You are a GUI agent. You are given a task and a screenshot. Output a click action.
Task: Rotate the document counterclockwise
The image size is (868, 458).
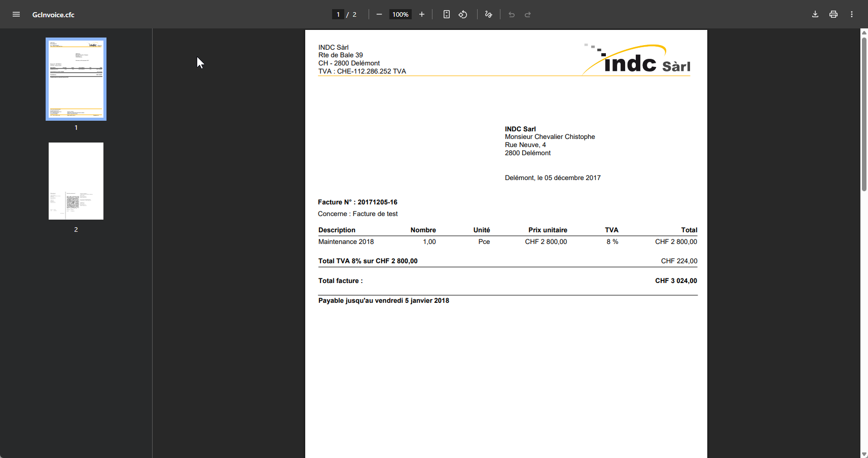(x=463, y=14)
